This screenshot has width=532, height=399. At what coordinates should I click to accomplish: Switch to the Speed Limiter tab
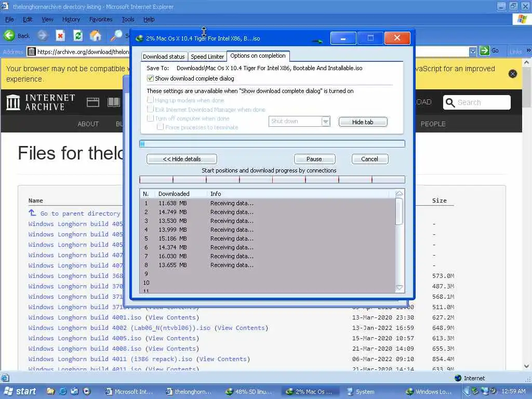(x=207, y=56)
